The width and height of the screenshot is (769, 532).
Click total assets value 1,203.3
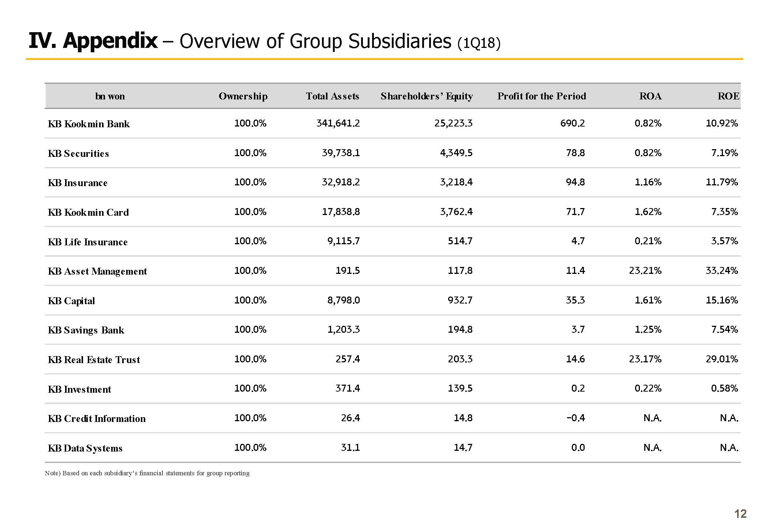coord(344,329)
